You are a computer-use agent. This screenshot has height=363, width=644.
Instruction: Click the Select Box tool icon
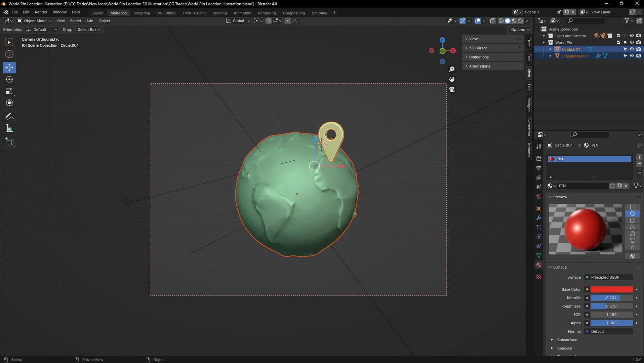click(9, 42)
